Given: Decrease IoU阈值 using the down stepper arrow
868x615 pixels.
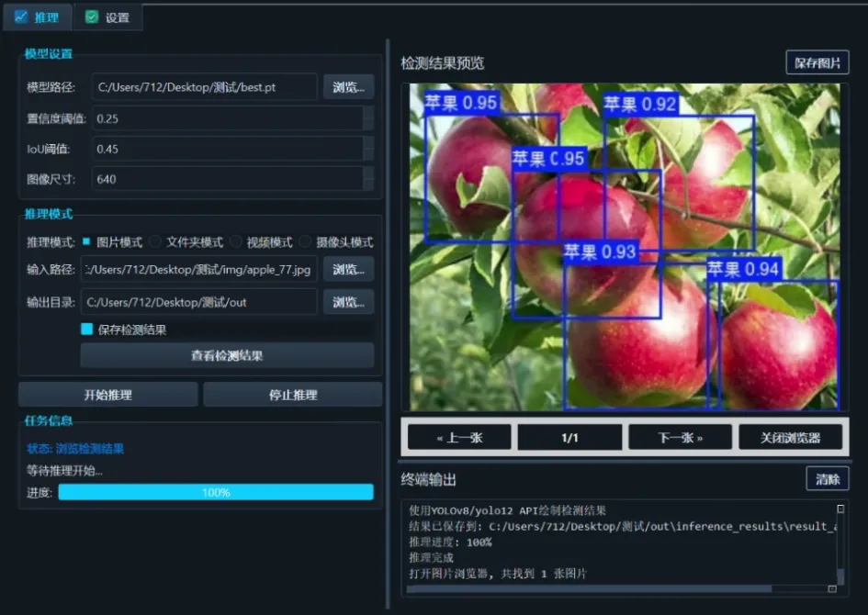Looking at the screenshot, I should 369,153.
